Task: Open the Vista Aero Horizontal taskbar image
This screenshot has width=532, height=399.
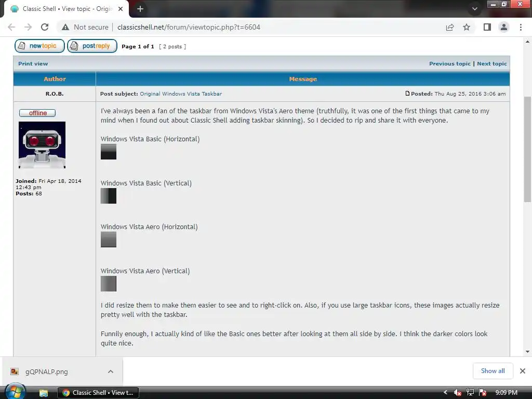Action: click(109, 240)
